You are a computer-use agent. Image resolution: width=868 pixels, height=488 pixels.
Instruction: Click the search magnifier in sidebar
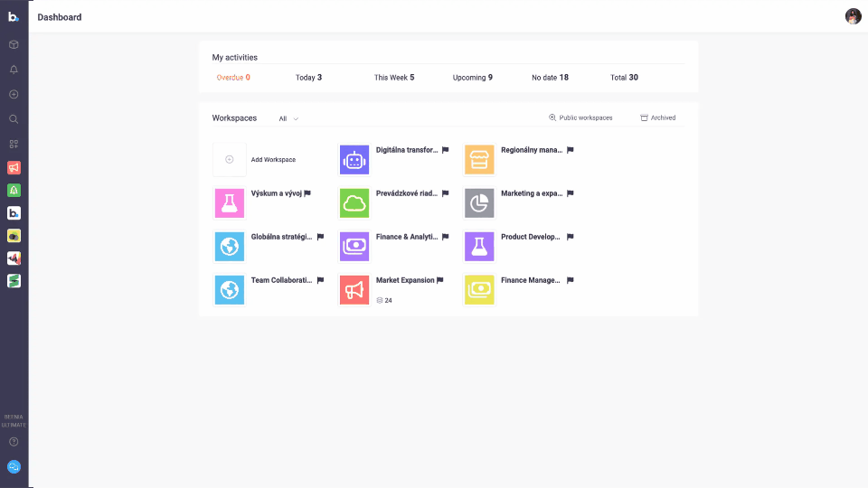(x=14, y=118)
